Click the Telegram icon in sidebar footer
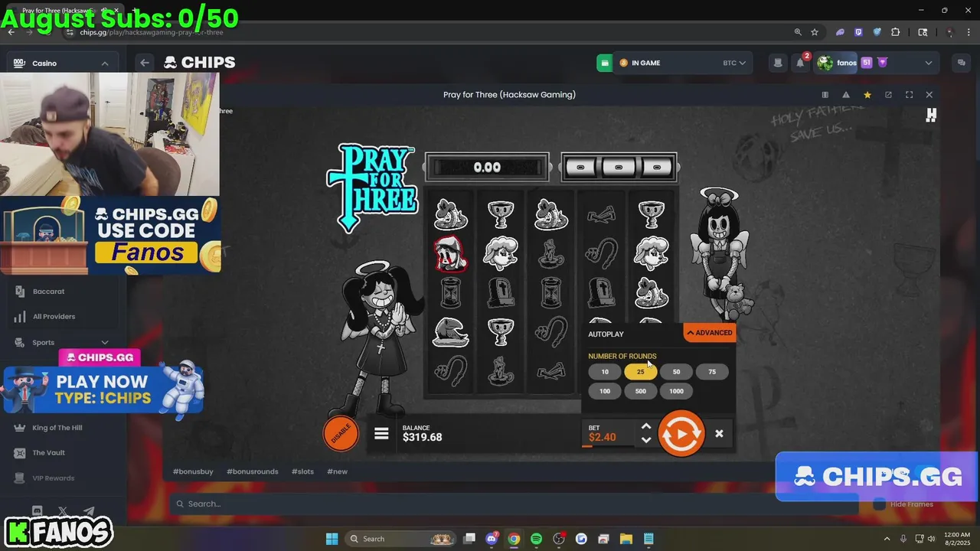The height and width of the screenshot is (551, 980). [90, 511]
